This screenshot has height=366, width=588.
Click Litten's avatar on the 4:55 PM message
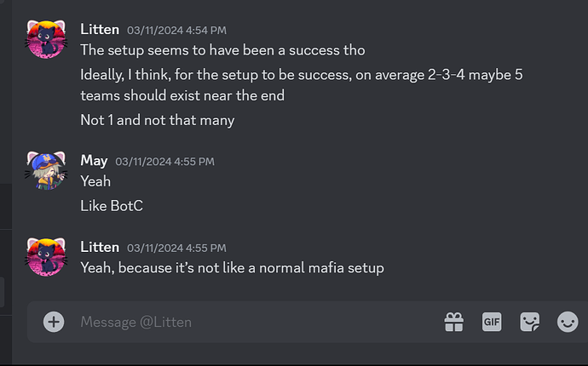pos(46,257)
